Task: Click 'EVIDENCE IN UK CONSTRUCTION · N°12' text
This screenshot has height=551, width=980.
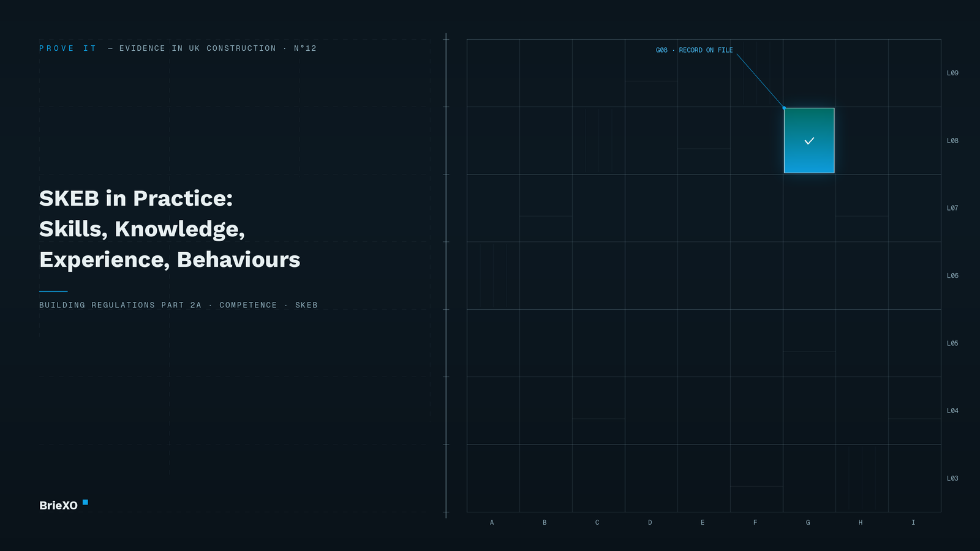Action: point(218,48)
